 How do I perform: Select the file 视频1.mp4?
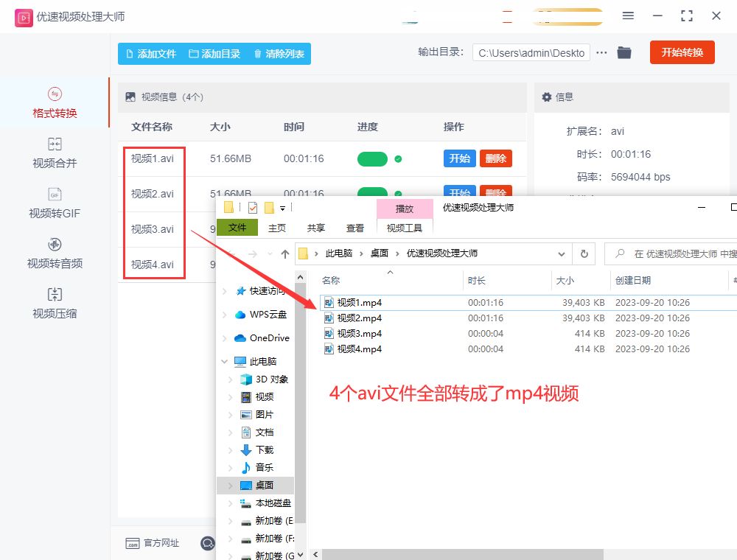[359, 303]
